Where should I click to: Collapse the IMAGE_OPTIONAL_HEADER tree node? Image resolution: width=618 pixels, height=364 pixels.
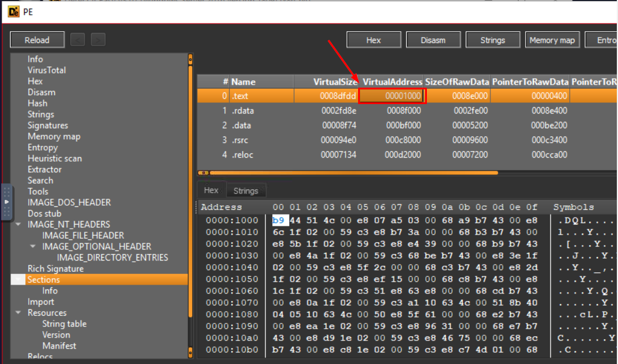coord(33,247)
